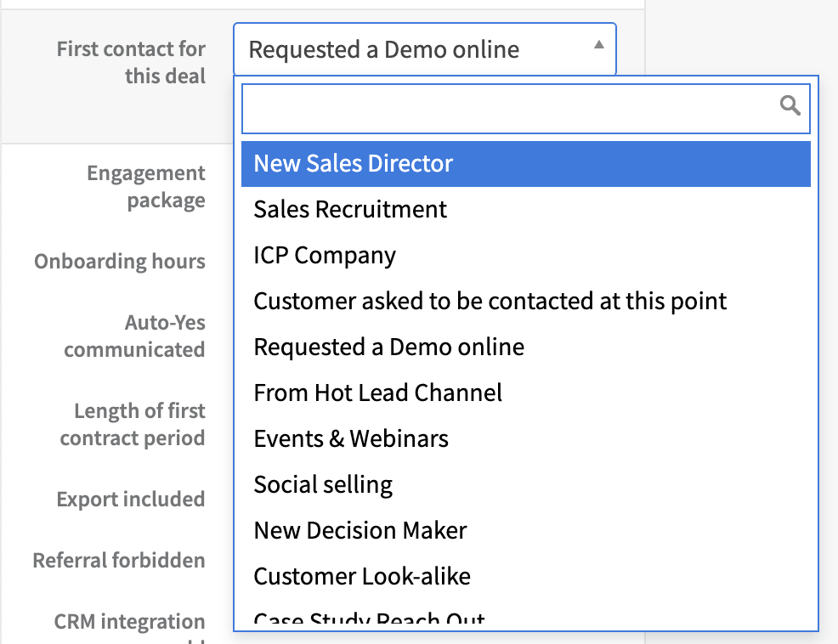Pick the ICP Company option
Viewport: 838px width, 644px height.
coord(325,256)
